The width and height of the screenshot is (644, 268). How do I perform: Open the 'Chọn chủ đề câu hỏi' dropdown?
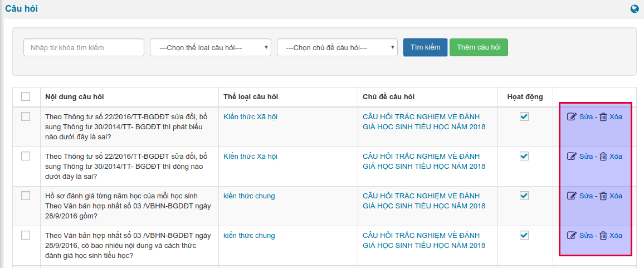[337, 48]
